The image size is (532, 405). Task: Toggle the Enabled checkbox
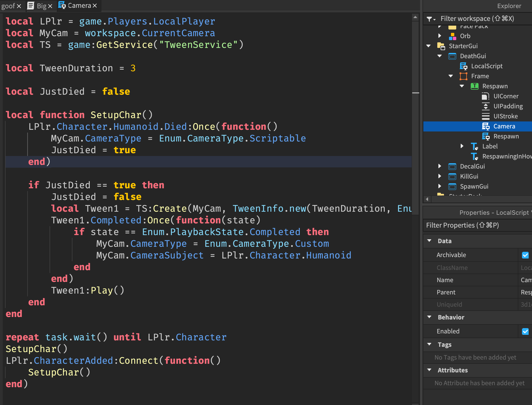click(x=525, y=331)
